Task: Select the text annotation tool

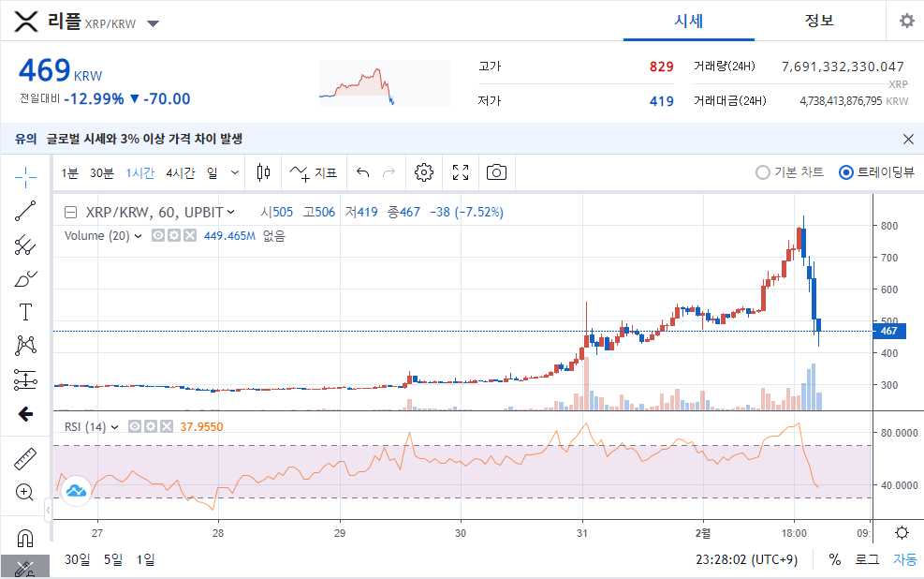Action: click(25, 312)
